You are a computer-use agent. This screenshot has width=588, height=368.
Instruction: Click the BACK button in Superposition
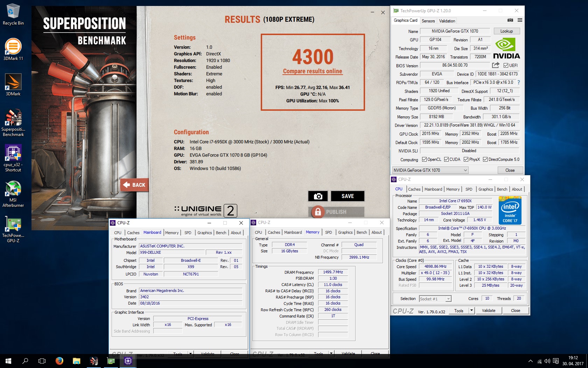coord(135,185)
